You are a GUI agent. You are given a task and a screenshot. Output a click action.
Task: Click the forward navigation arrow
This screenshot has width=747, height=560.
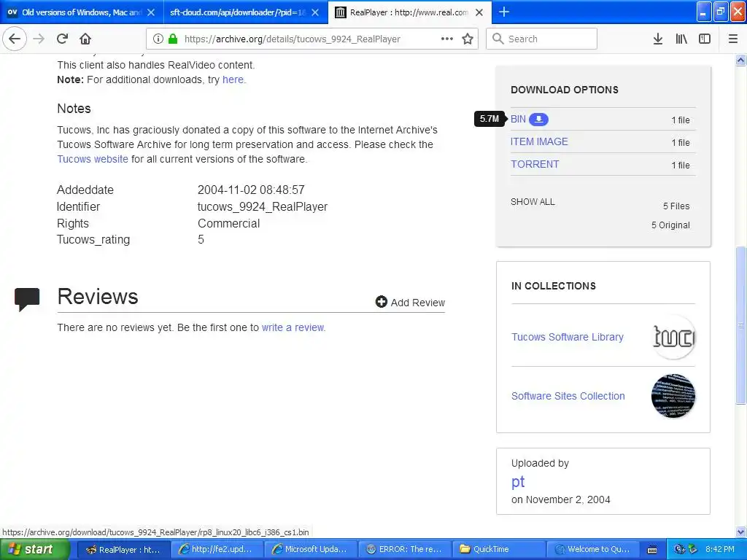(39, 39)
